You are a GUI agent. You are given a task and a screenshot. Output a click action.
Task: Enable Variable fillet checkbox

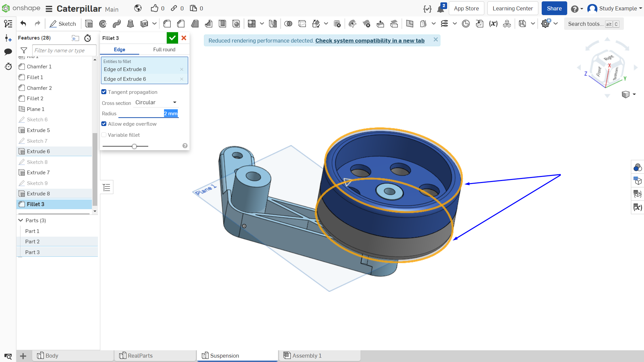104,135
